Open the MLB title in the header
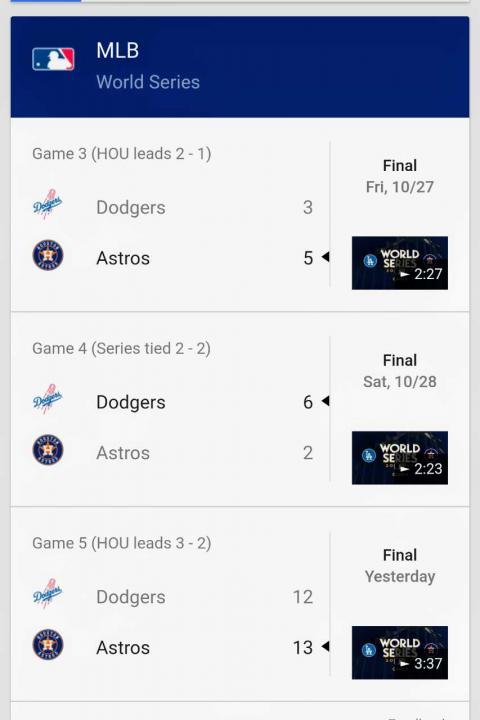Viewport: 480px width, 720px height. [x=118, y=50]
